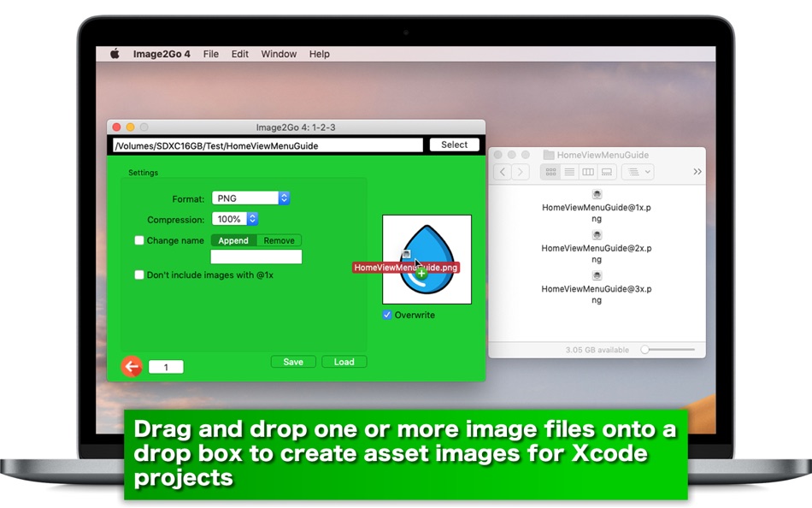
Task: Click the Select folder button
Action: tap(454, 145)
